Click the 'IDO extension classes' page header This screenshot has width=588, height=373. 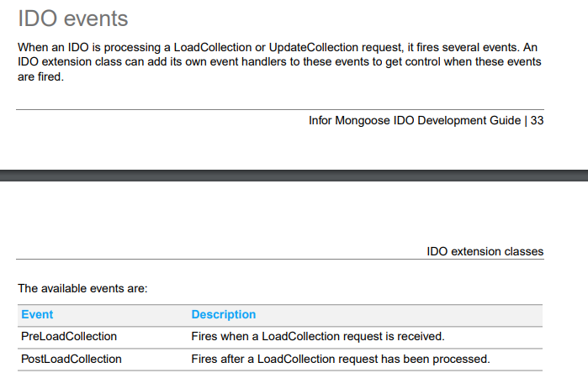pos(485,251)
